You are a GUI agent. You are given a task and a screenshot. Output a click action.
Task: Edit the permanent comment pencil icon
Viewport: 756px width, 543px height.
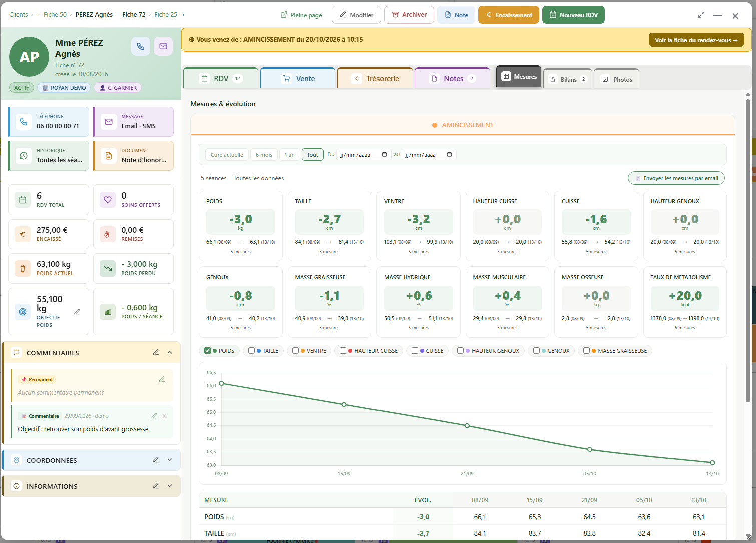point(162,379)
